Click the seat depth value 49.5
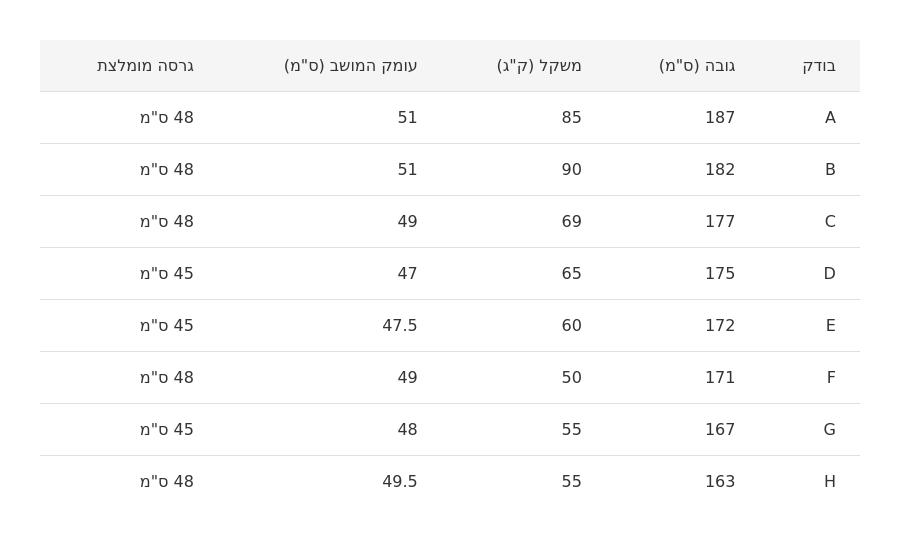 point(399,482)
